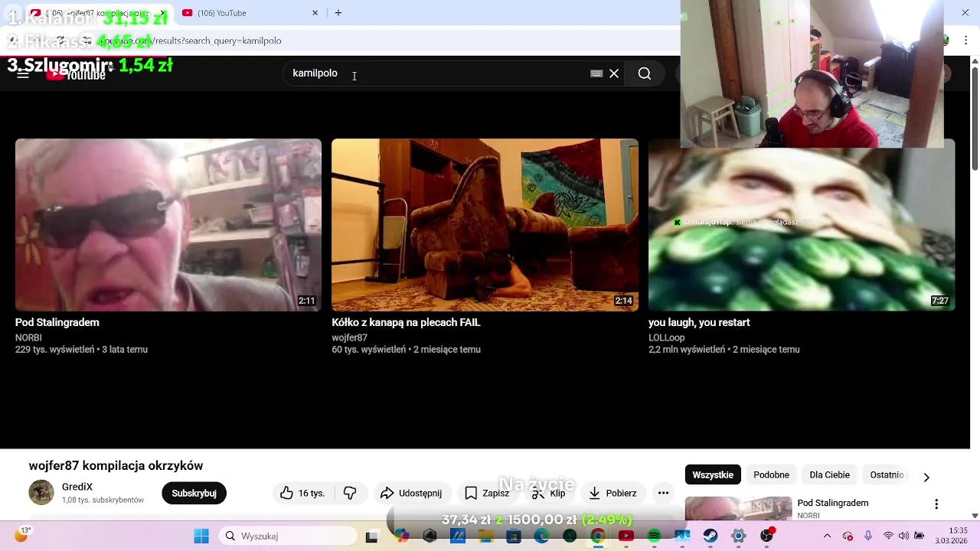Image resolution: width=980 pixels, height=551 pixels.
Task: Switch to Google Chrome in the taskbar
Action: pyautogui.click(x=598, y=536)
